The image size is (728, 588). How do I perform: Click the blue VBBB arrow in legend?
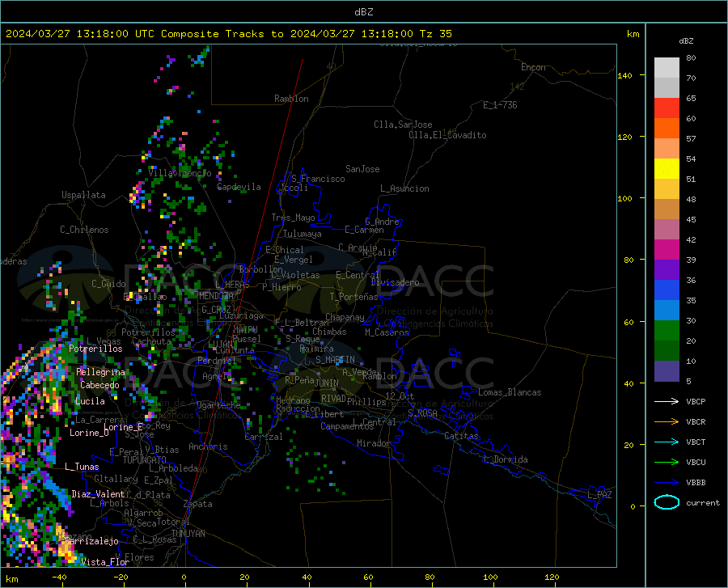pyautogui.click(x=667, y=483)
